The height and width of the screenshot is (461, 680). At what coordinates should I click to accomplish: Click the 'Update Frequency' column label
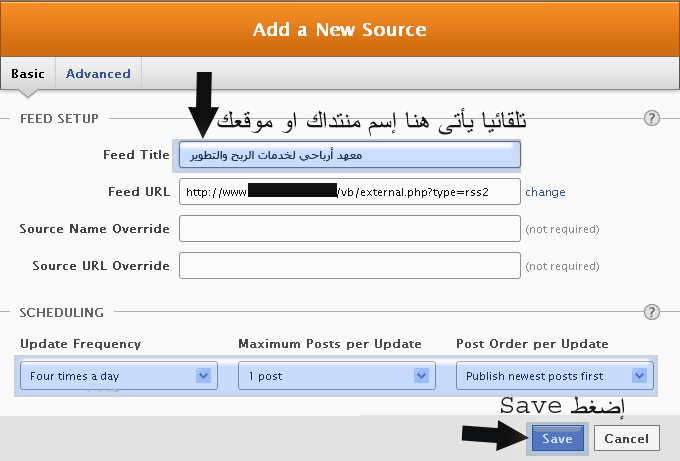(80, 344)
